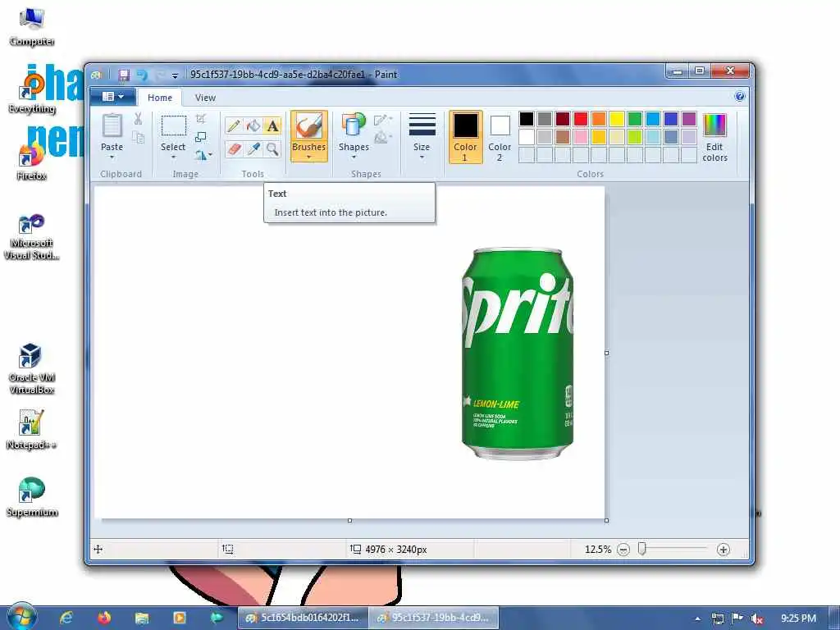The width and height of the screenshot is (840, 630).
Task: Select the Eraser tool
Action: [x=233, y=148]
